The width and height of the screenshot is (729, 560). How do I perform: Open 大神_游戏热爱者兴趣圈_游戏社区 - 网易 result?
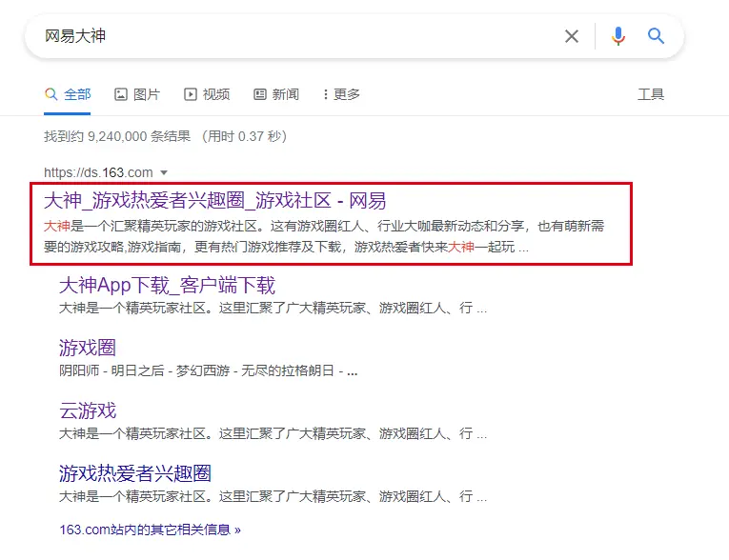coord(214,201)
